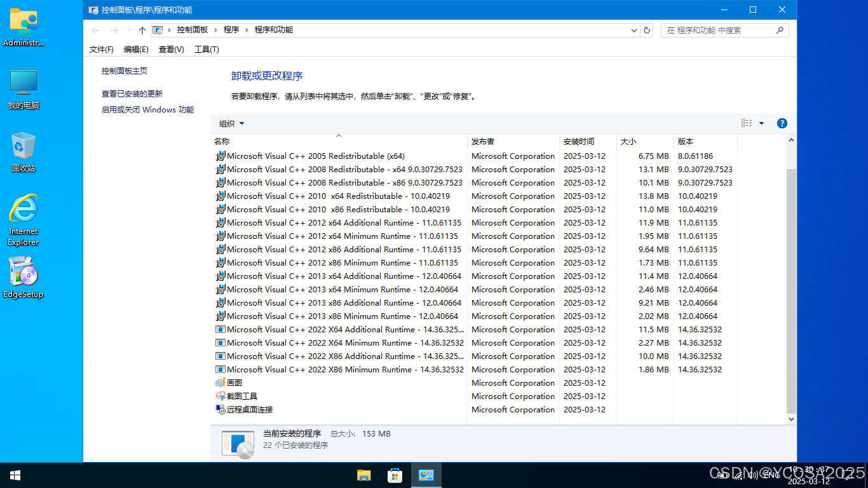Expand the view options dropdown arrow
The image size is (868, 488).
pos(761,123)
